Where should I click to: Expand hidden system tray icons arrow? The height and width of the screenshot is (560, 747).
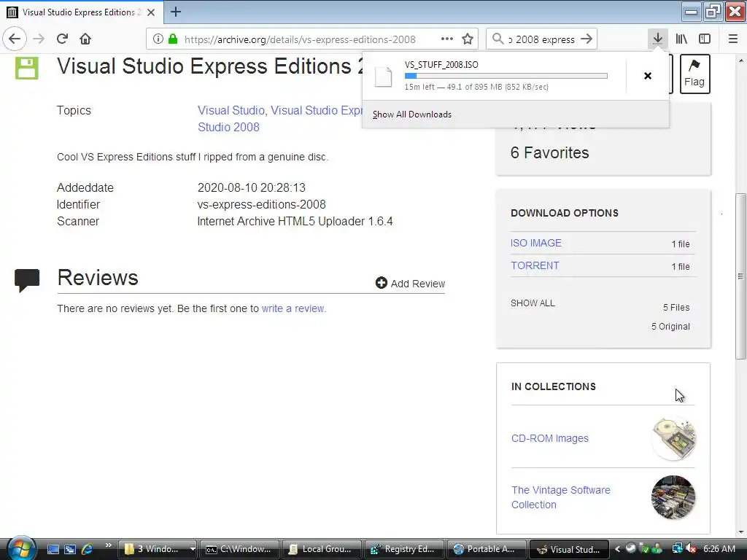[x=617, y=549]
